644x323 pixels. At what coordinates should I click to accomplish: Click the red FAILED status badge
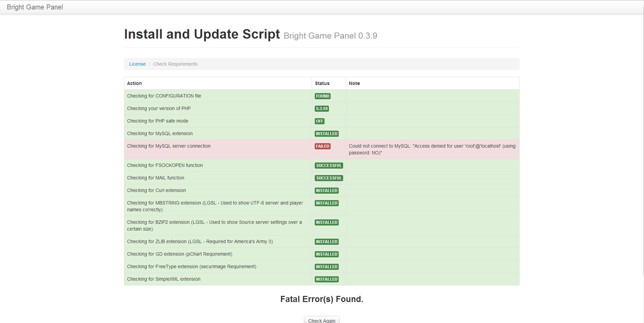pos(323,146)
